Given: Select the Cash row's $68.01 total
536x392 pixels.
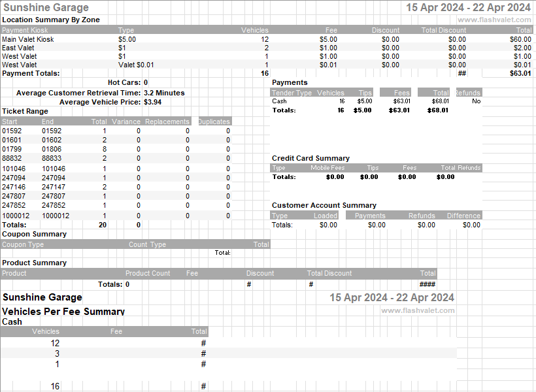Looking at the screenshot, I should coord(441,101).
